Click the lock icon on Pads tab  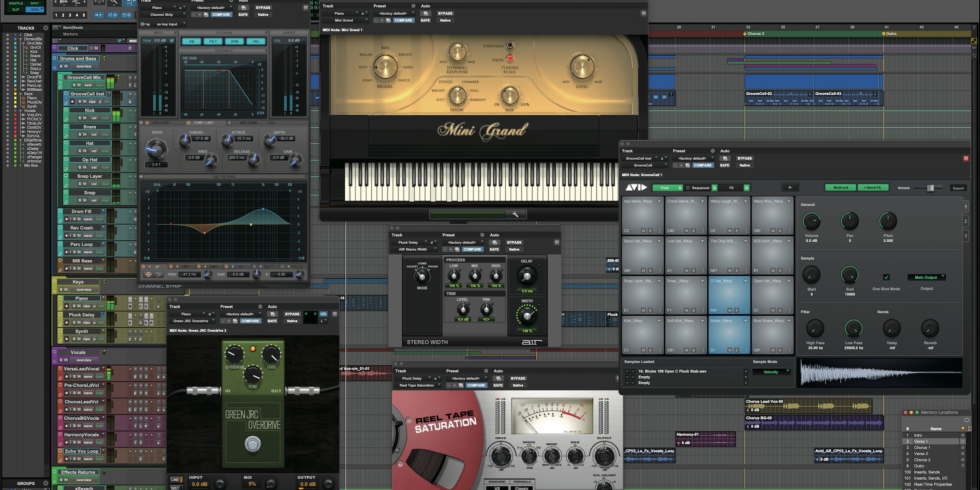coord(680,188)
